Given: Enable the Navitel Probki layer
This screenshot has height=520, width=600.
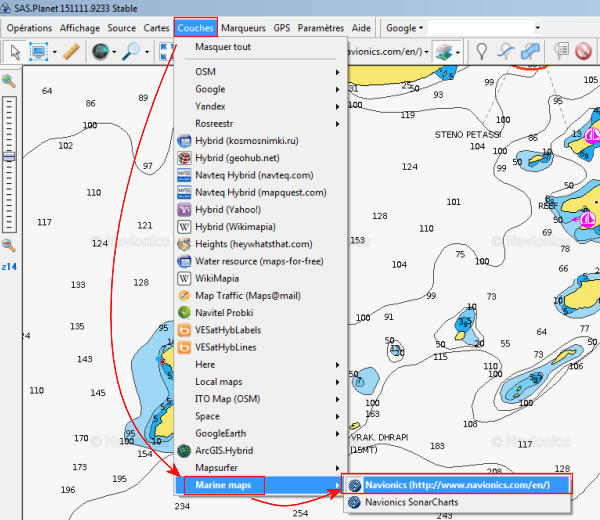Looking at the screenshot, I should (261, 313).
